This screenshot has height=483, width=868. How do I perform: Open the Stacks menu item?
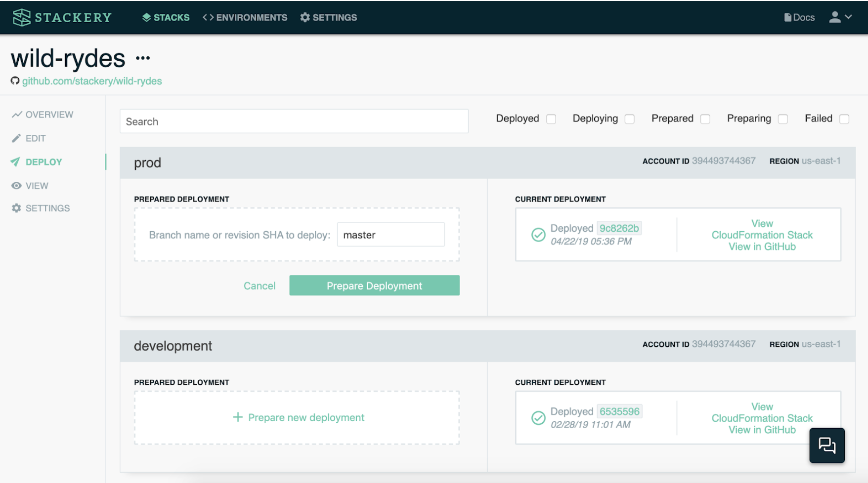point(166,17)
